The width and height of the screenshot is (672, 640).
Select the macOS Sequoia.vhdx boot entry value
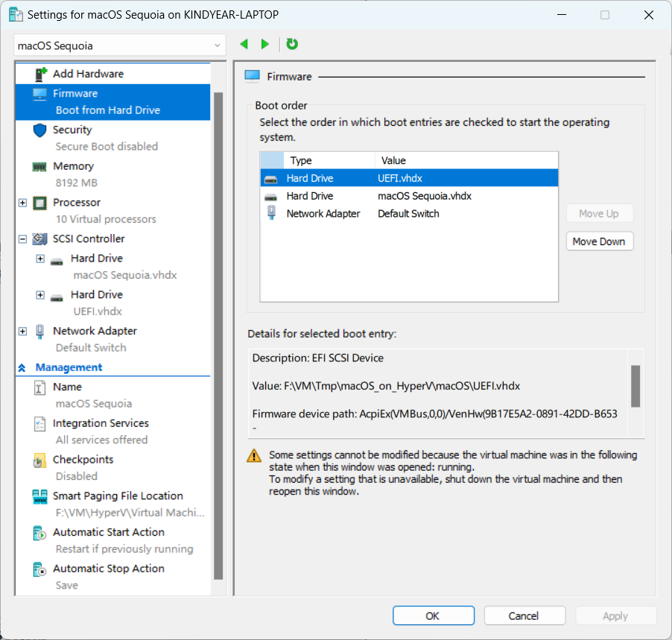pyautogui.click(x=425, y=196)
